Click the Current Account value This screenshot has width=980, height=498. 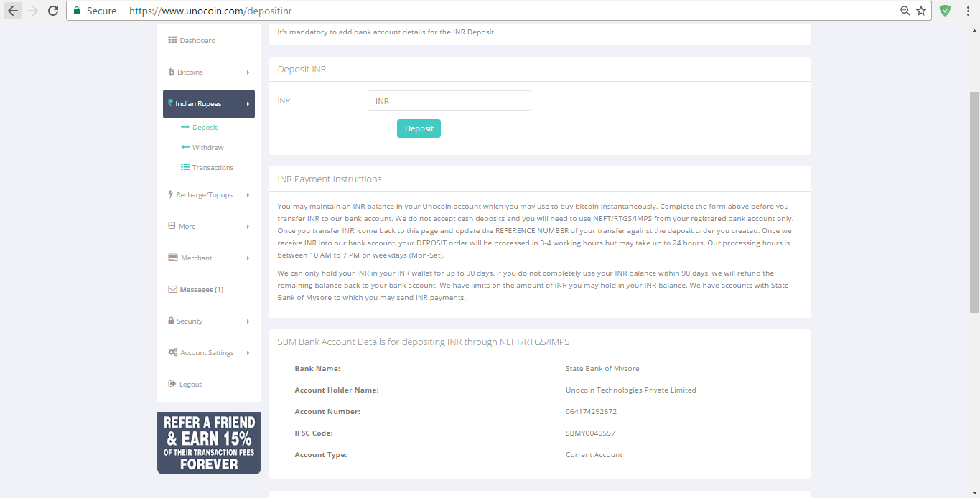click(594, 455)
